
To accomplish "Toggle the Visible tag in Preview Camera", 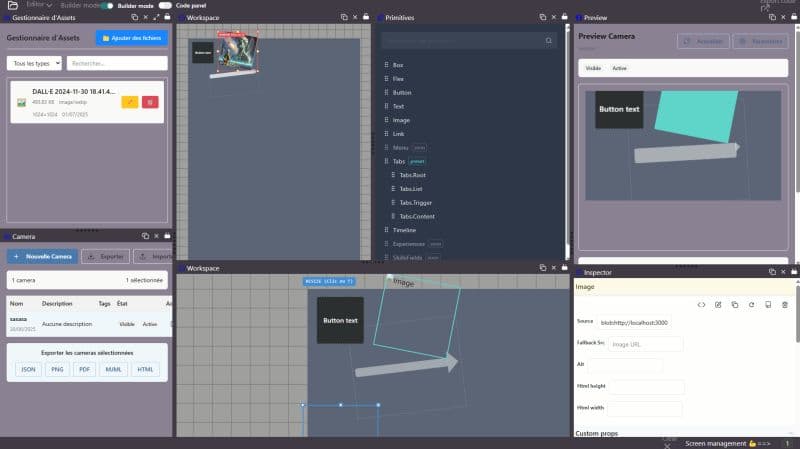I will (593, 68).
